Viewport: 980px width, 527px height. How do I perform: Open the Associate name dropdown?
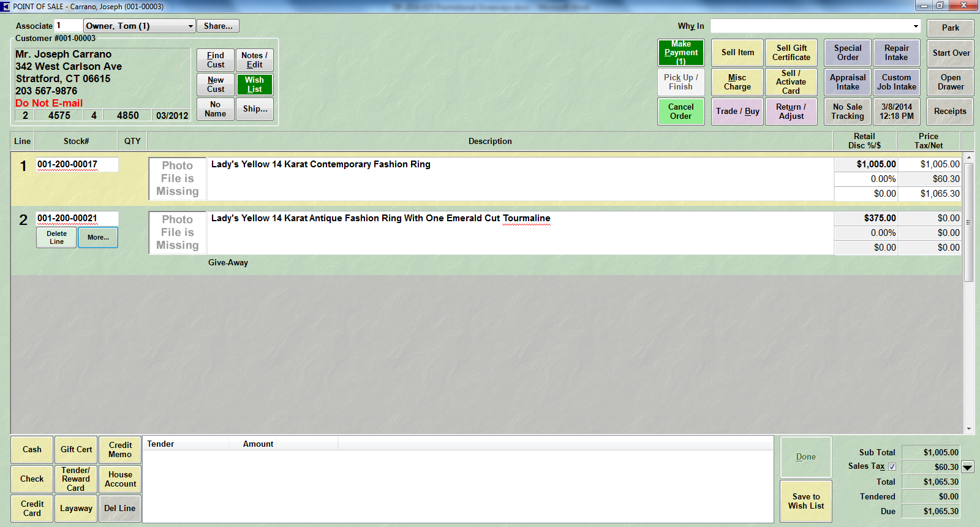point(190,26)
